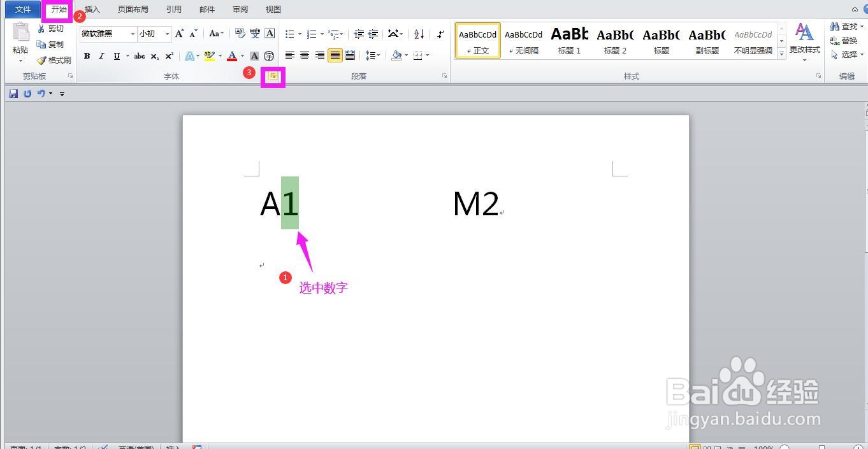Apply the 标题 1 (Heading 1) style
The image size is (868, 449).
[x=570, y=41]
